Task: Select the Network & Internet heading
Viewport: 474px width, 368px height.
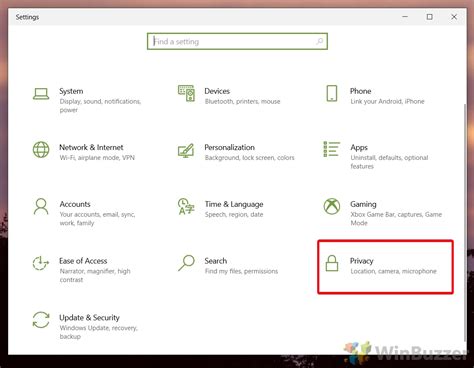Action: click(x=91, y=147)
